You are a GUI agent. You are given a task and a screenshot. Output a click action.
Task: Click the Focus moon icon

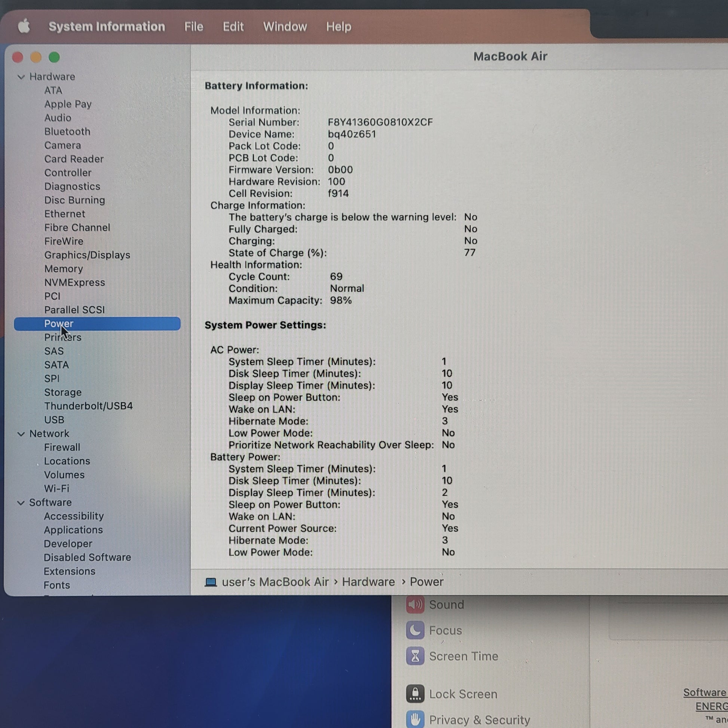pyautogui.click(x=415, y=630)
